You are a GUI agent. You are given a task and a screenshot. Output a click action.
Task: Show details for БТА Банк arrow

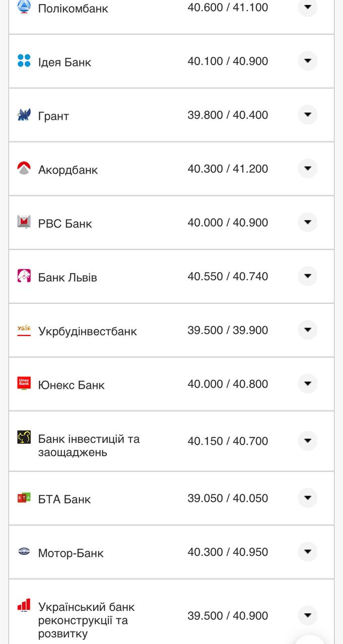pyautogui.click(x=307, y=498)
